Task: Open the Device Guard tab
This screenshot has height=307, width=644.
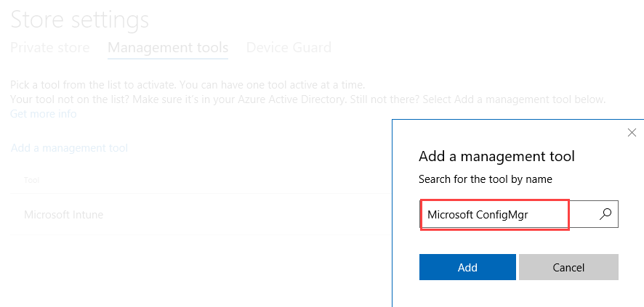Action: [289, 48]
